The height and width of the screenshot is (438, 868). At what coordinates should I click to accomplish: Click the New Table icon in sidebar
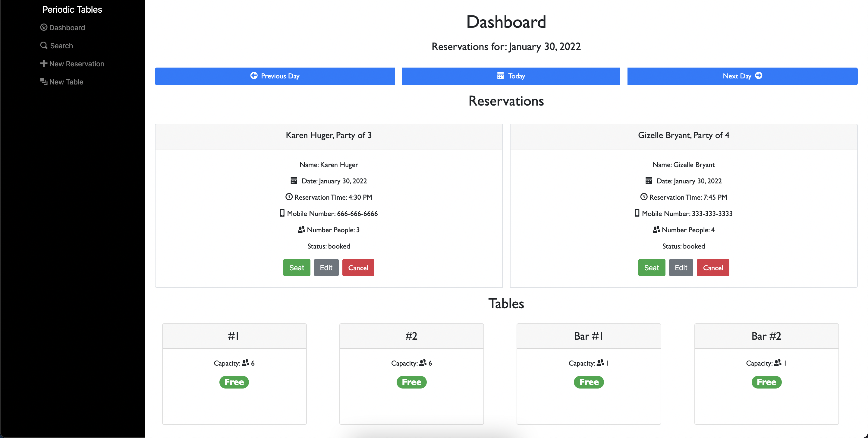(43, 81)
